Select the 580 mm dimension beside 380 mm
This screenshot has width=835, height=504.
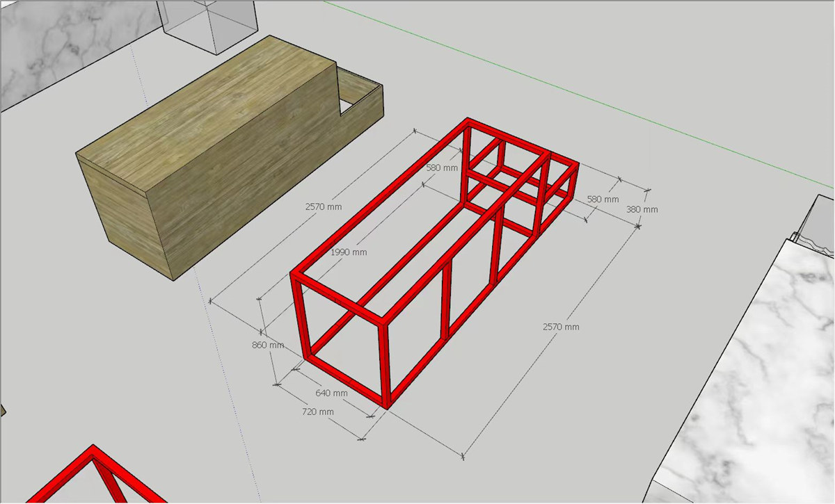[603, 200]
